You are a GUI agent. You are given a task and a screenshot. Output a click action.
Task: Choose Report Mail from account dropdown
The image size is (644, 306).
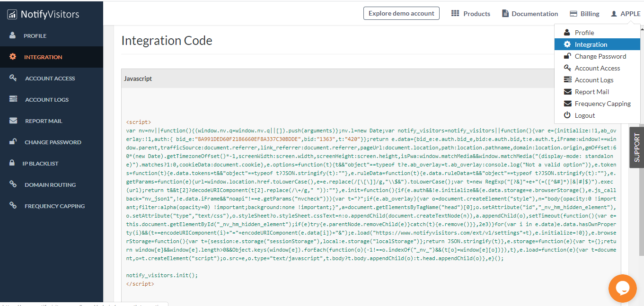click(597, 91)
